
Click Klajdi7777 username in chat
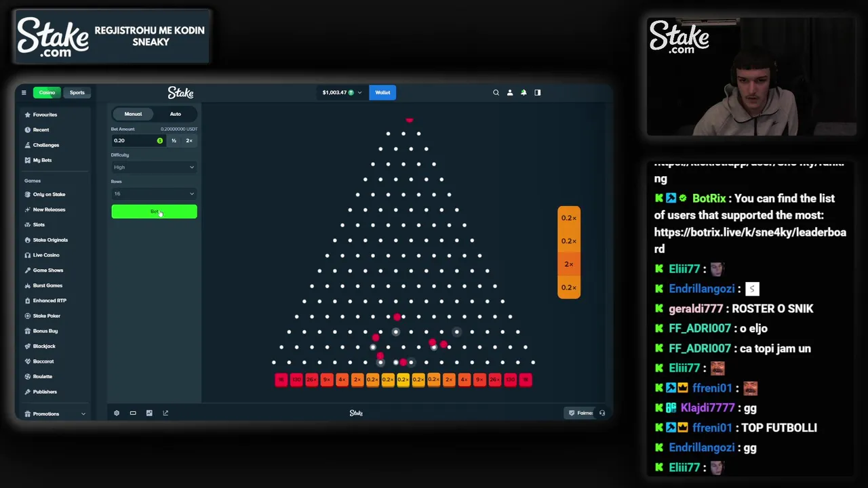pyautogui.click(x=707, y=408)
